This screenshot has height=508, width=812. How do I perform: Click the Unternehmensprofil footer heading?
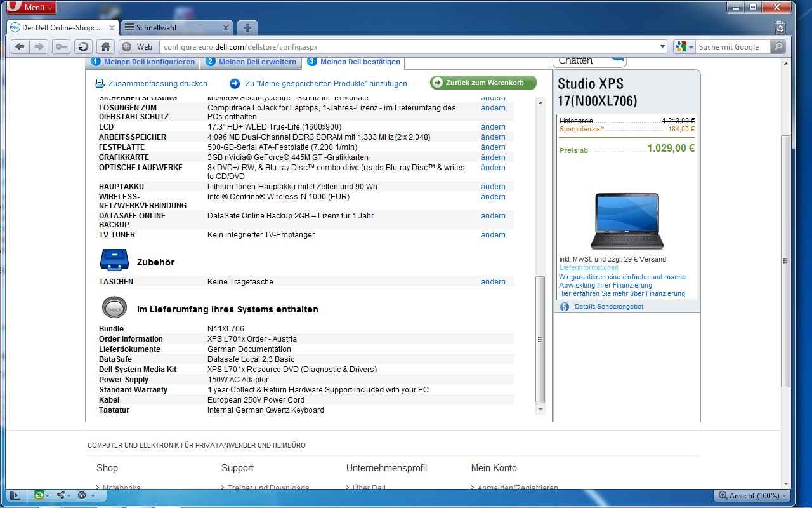386,468
